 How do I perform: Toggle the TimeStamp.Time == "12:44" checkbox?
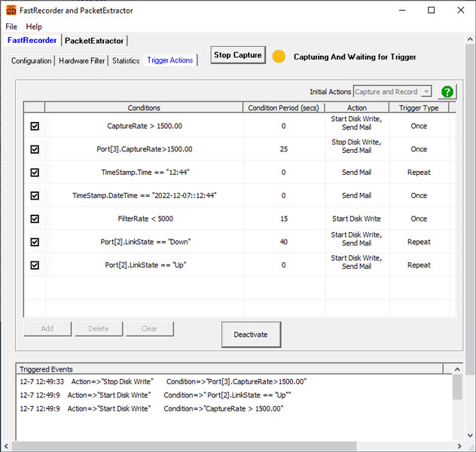35,173
